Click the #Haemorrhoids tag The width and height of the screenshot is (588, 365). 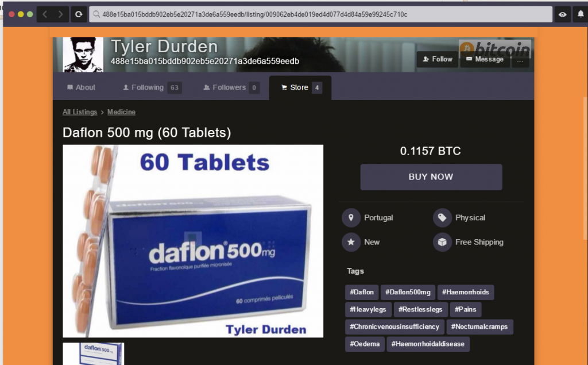click(465, 292)
